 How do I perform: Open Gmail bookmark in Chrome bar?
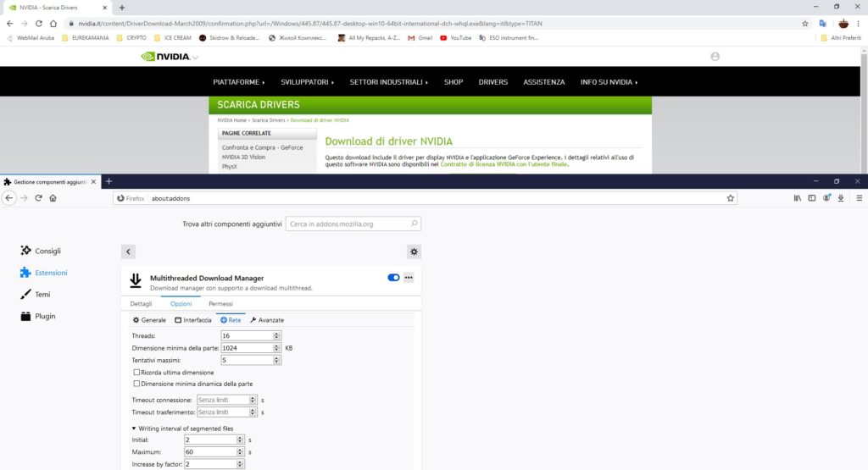(x=420, y=38)
